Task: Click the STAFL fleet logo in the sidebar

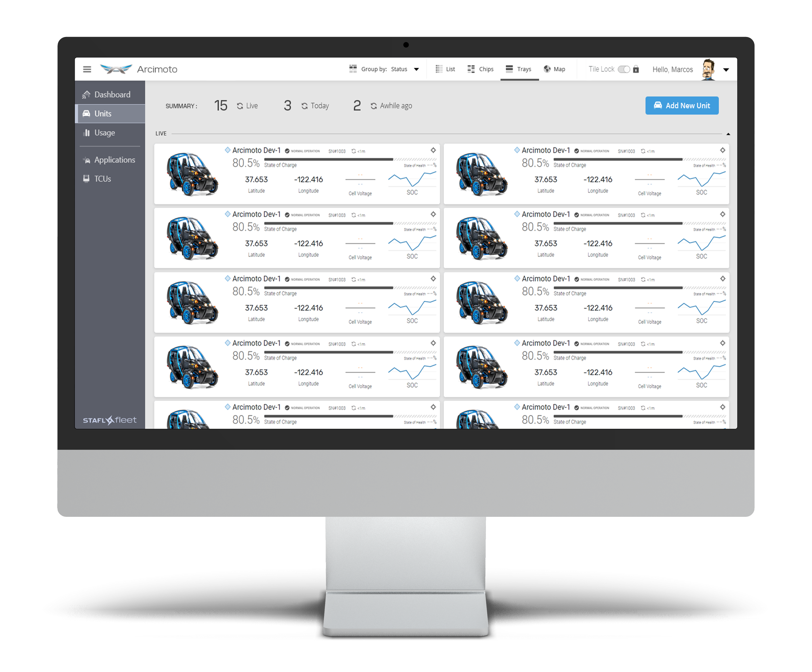Action: pos(109,420)
